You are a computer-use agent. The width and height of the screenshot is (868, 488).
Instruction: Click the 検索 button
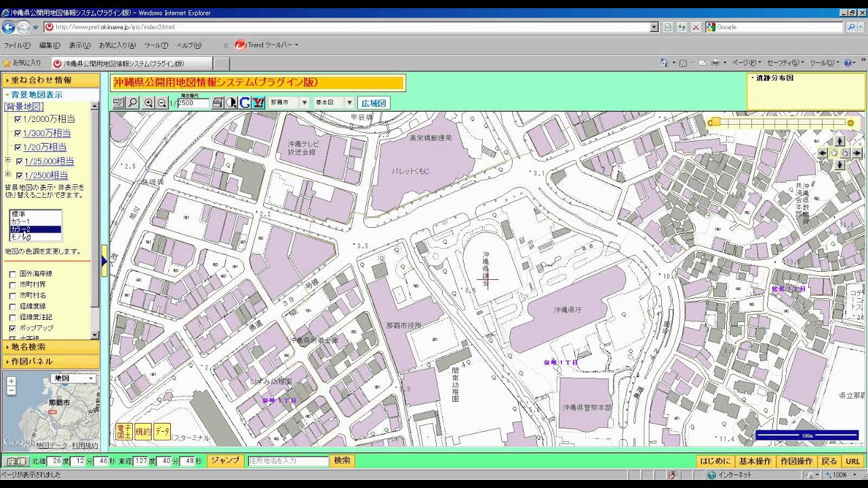click(x=342, y=461)
